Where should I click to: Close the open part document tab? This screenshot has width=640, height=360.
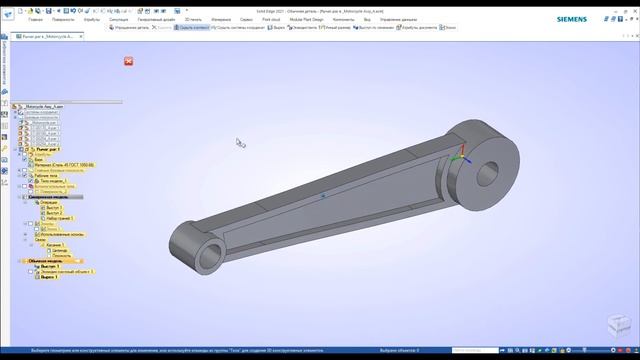81,36
